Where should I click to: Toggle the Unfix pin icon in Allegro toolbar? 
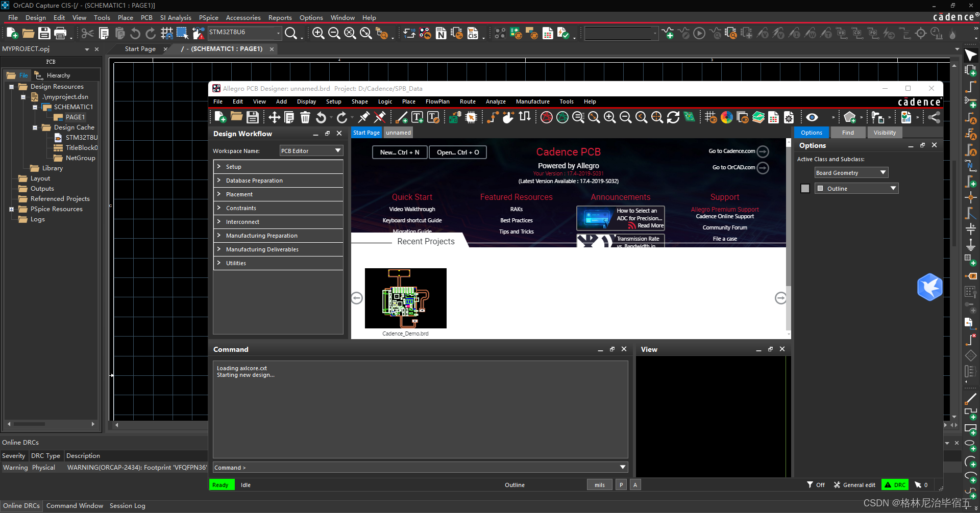(379, 117)
